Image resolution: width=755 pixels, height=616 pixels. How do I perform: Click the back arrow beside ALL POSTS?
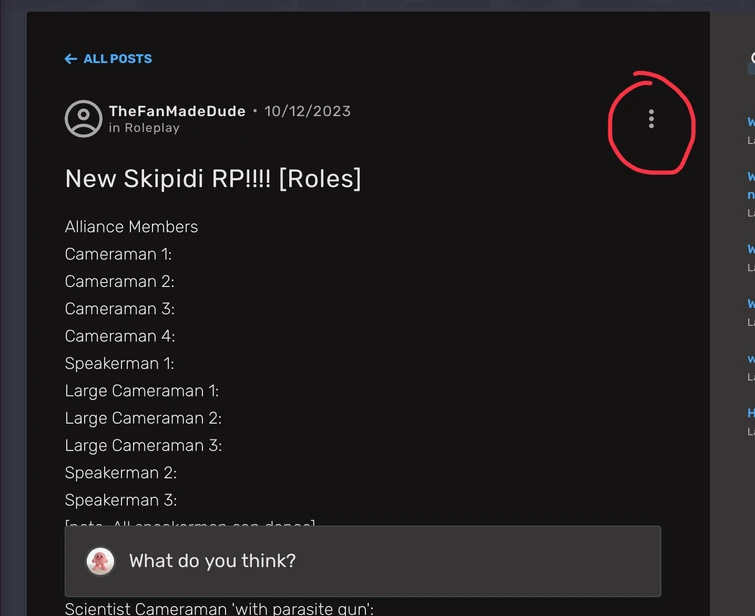coord(70,59)
